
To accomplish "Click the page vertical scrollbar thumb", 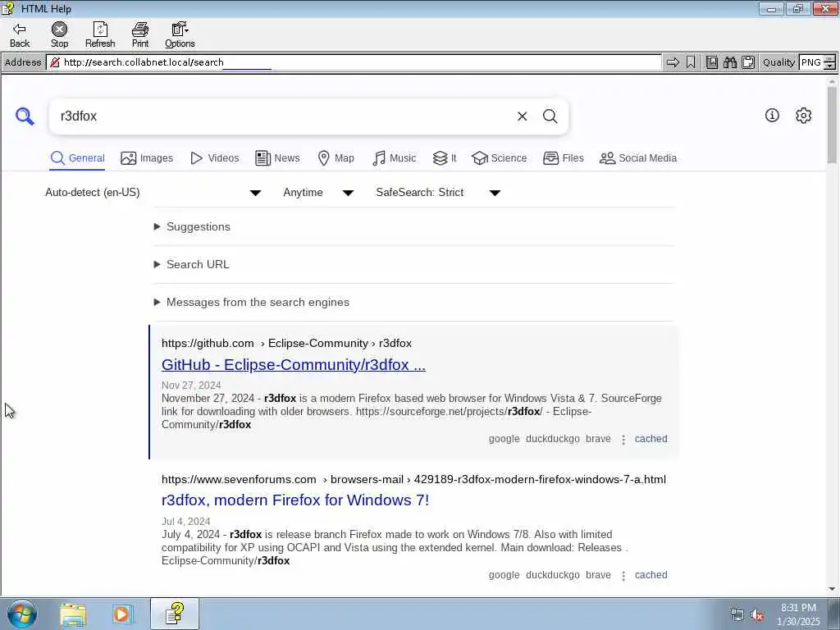I will [832, 125].
